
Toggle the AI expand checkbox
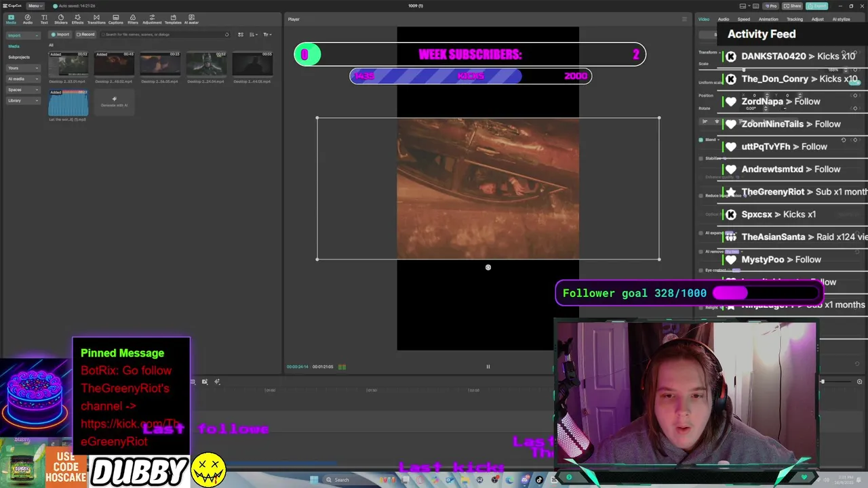701,233
